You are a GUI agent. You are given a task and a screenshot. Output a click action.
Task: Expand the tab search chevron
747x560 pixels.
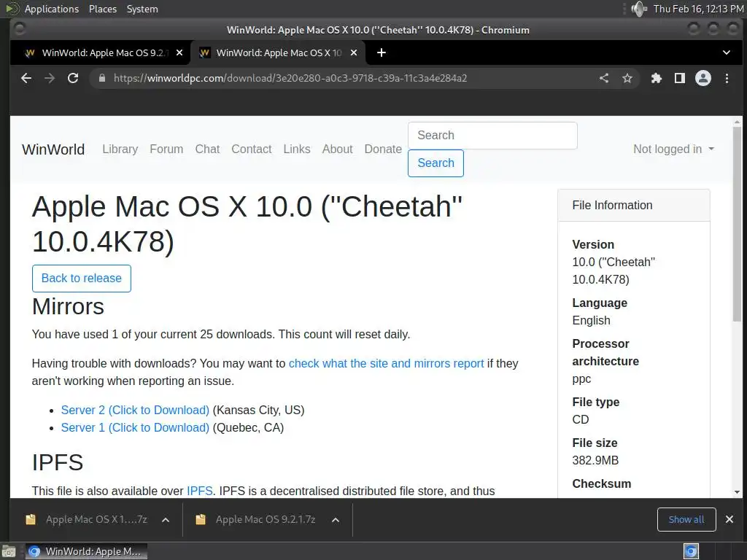727,52
